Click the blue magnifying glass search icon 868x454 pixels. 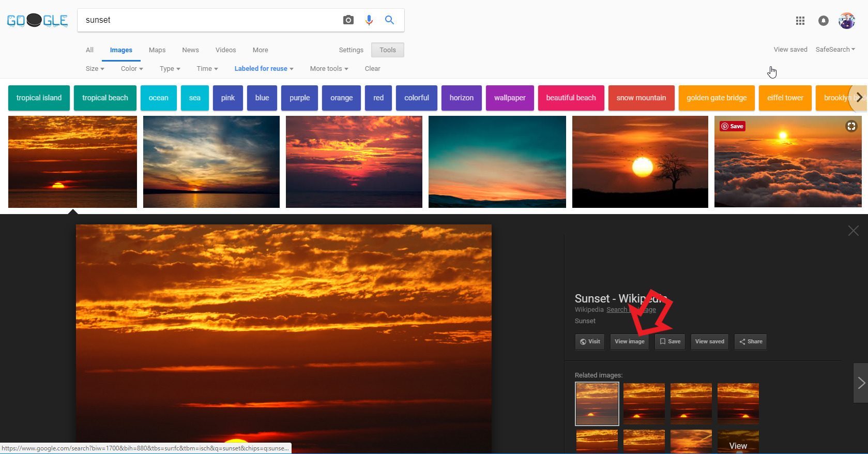coord(389,20)
